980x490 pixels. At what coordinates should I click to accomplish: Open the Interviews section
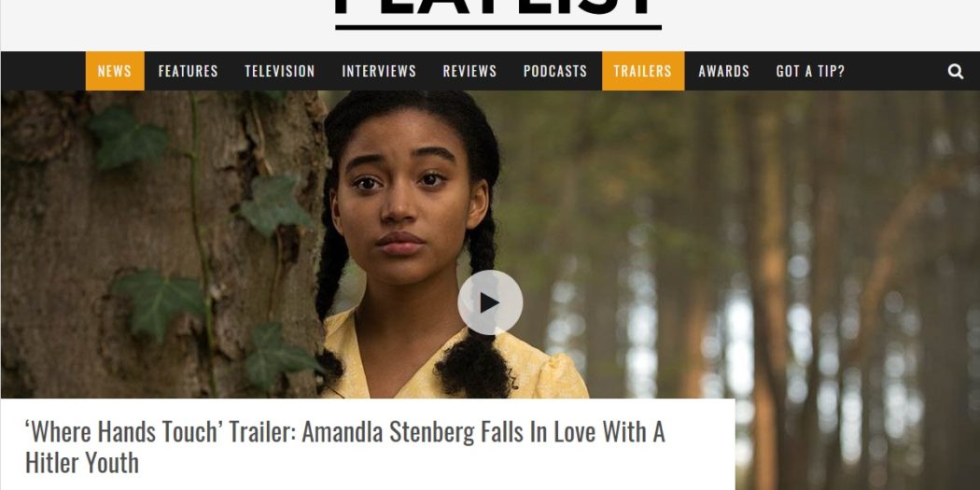pyautogui.click(x=379, y=71)
